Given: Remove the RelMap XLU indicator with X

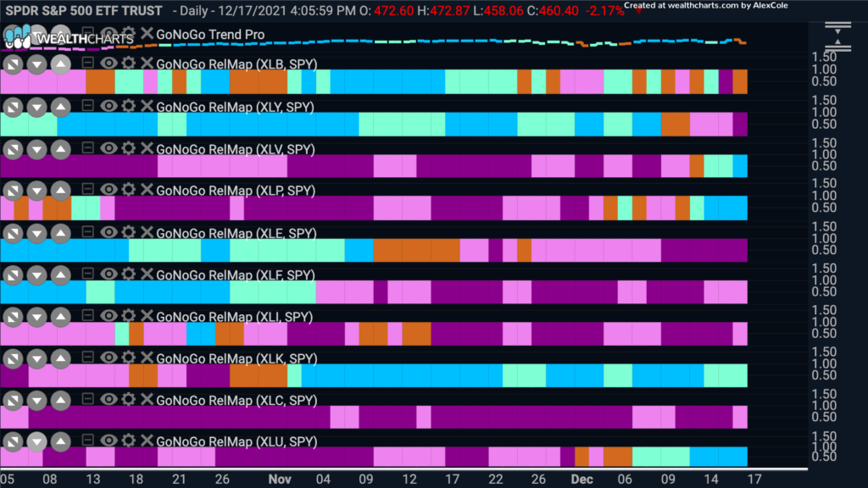Looking at the screenshot, I should click(147, 441).
